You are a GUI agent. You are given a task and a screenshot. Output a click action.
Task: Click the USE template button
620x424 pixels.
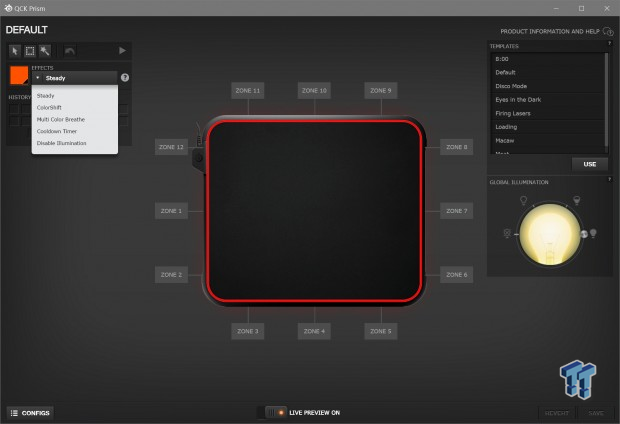coord(590,164)
